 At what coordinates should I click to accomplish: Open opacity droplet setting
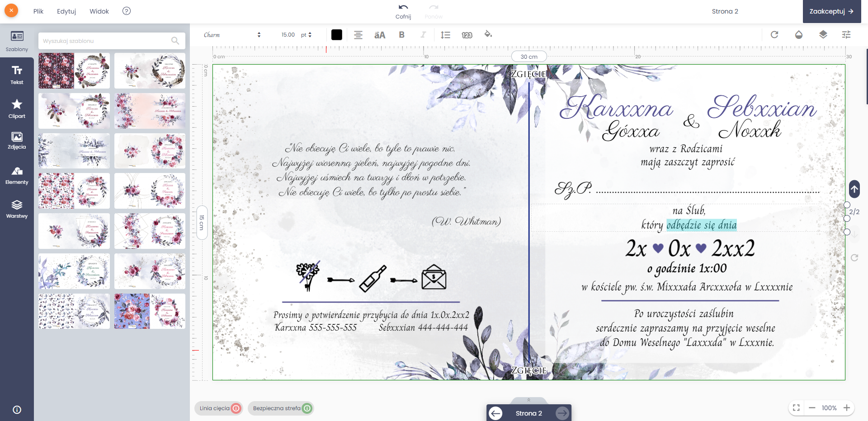(x=799, y=34)
